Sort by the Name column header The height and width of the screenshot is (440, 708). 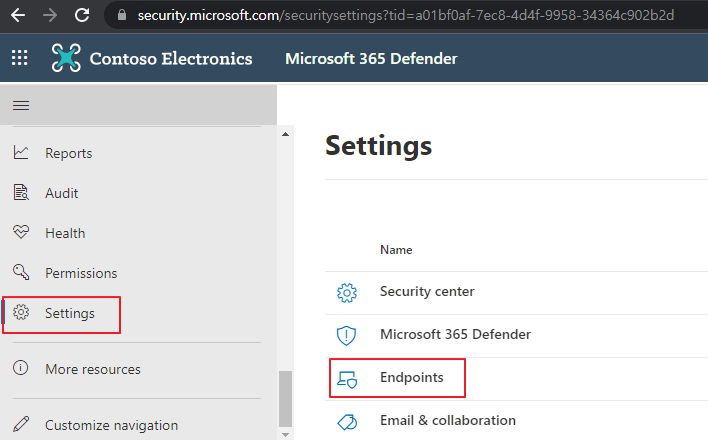396,250
